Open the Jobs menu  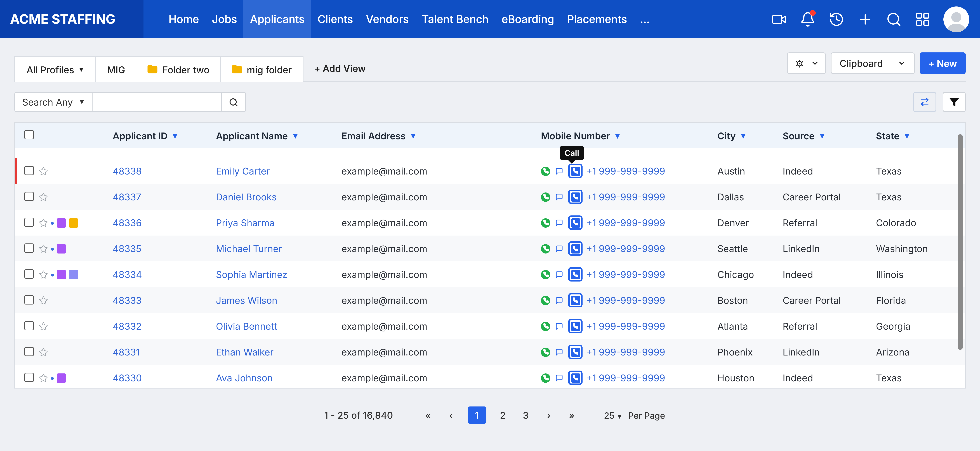(x=224, y=19)
